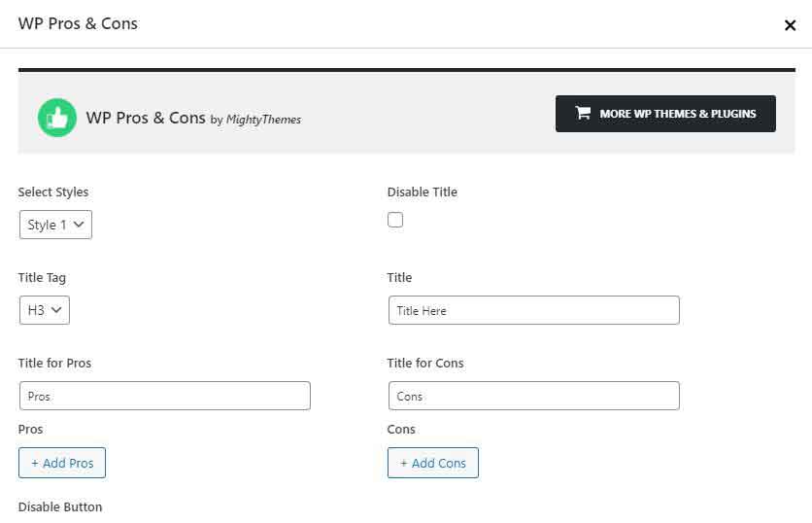Click the MightyThemes author text
This screenshot has width=812, height=523.
coord(263,120)
